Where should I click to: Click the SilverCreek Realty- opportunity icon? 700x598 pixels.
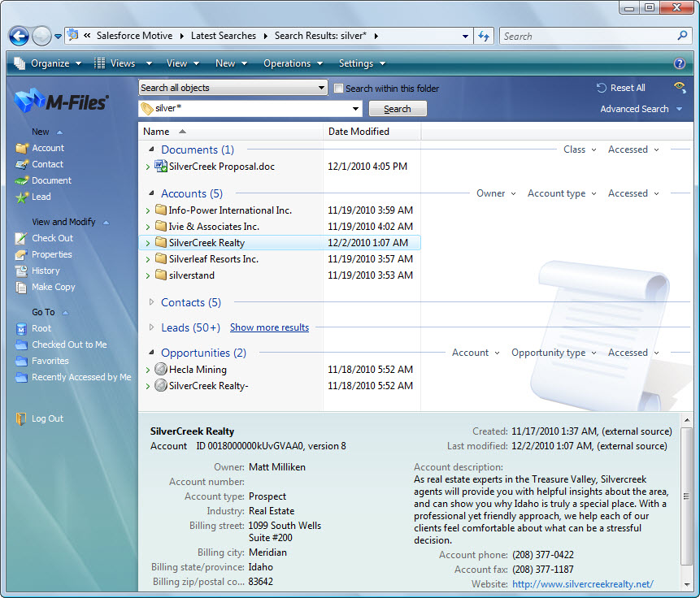161,385
